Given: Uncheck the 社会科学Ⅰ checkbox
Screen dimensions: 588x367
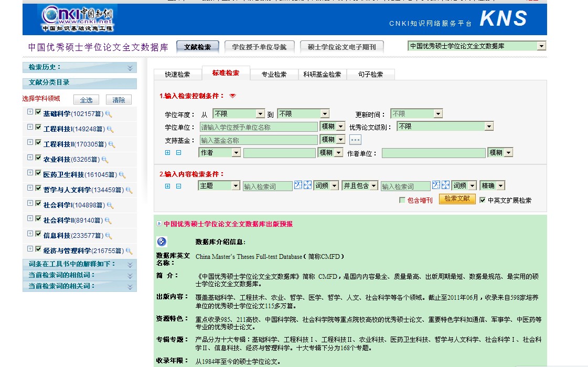Looking at the screenshot, I should point(38,203).
